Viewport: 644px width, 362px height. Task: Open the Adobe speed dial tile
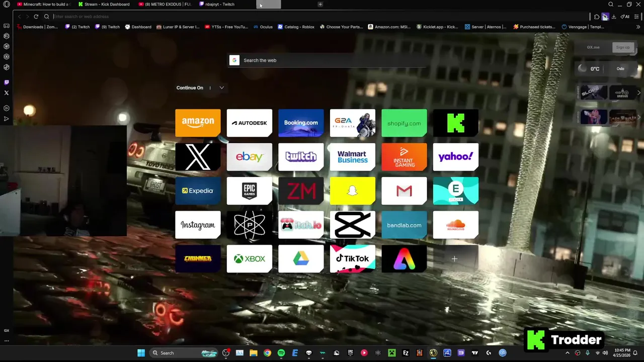(404, 259)
